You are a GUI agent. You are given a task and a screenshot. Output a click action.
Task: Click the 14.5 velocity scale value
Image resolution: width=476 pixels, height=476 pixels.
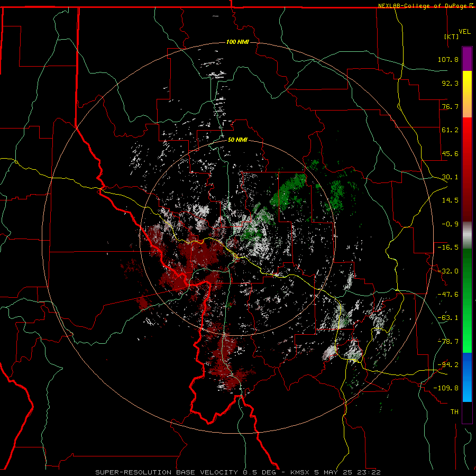(450, 200)
